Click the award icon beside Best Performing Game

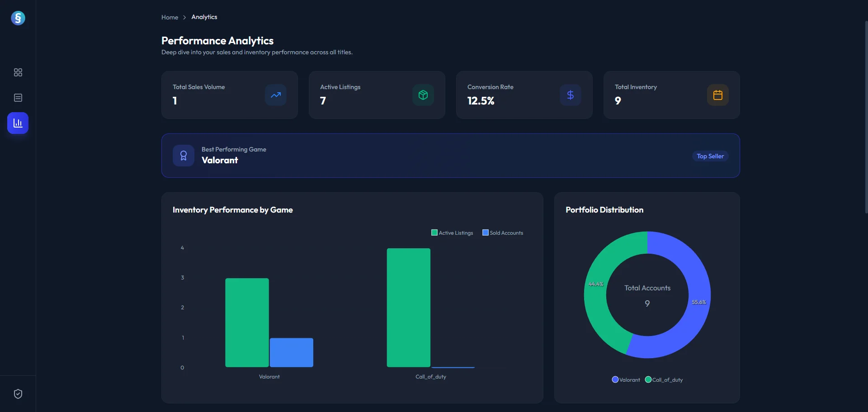[x=183, y=155]
